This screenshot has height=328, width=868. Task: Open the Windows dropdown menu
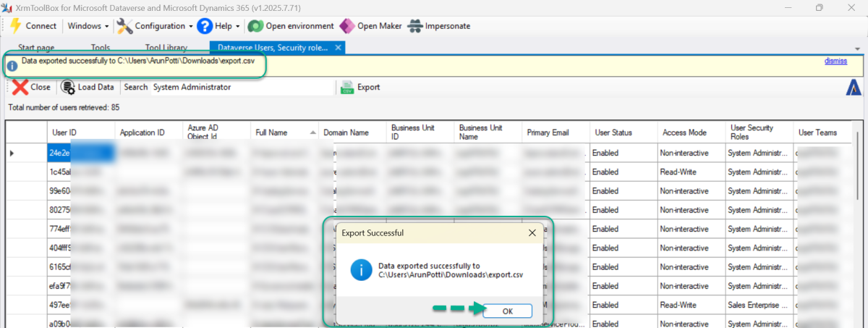point(88,25)
